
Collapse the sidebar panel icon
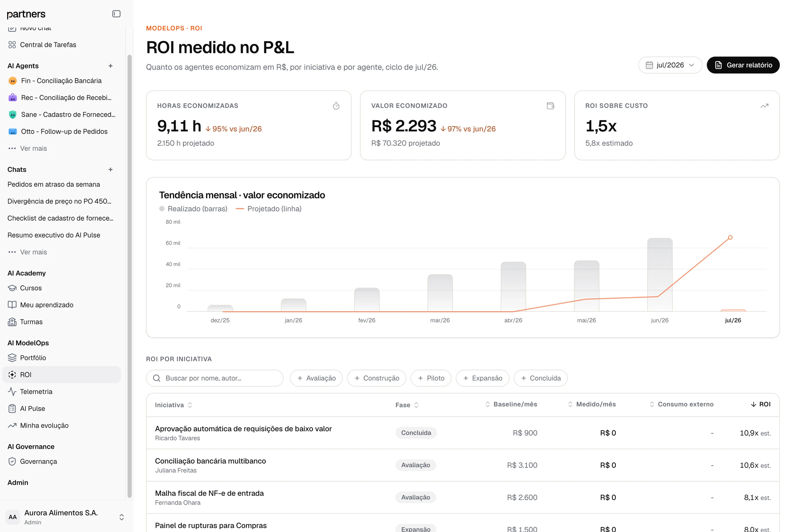116,14
